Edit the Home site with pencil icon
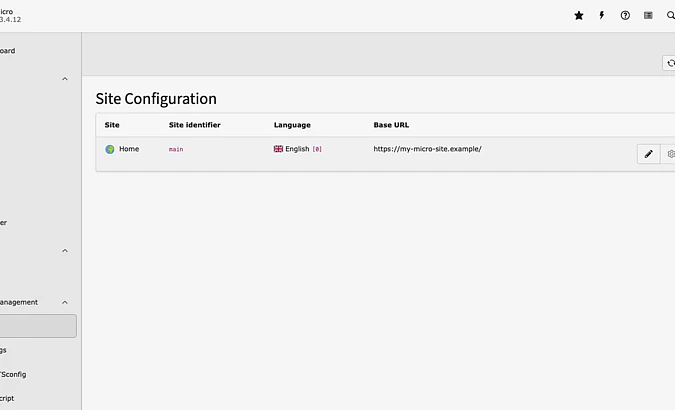 pyautogui.click(x=648, y=154)
